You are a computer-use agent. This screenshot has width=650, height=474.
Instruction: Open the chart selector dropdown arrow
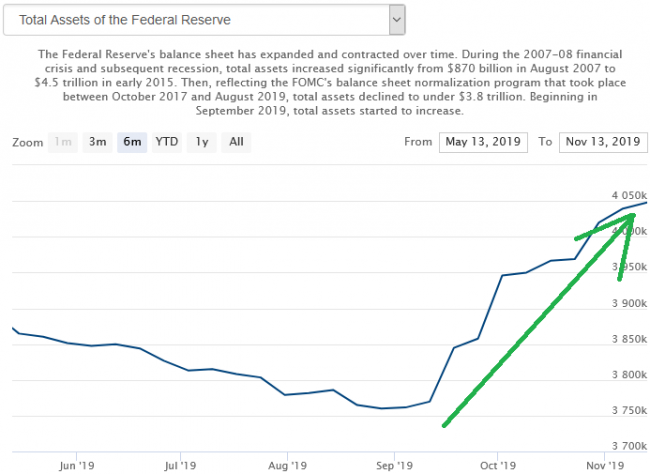397,18
